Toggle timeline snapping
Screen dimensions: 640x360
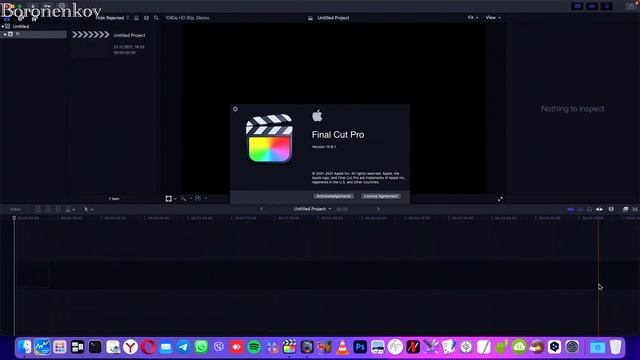[599, 209]
